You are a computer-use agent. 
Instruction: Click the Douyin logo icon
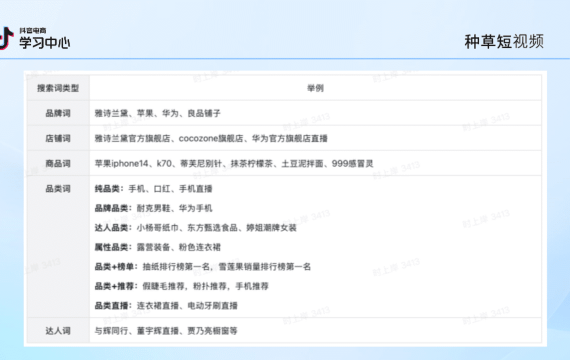pos(6,38)
